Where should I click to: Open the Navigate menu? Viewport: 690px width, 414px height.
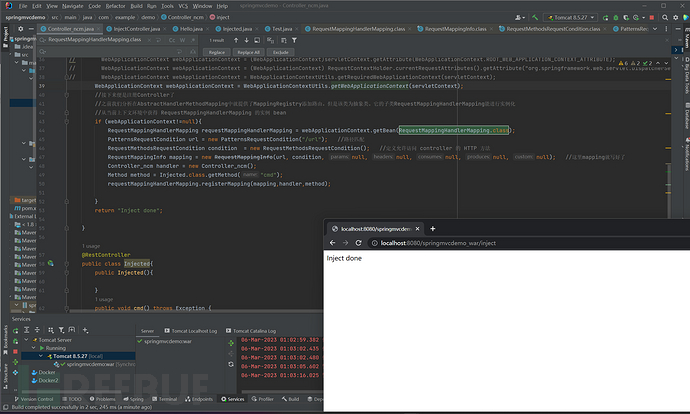[73, 6]
